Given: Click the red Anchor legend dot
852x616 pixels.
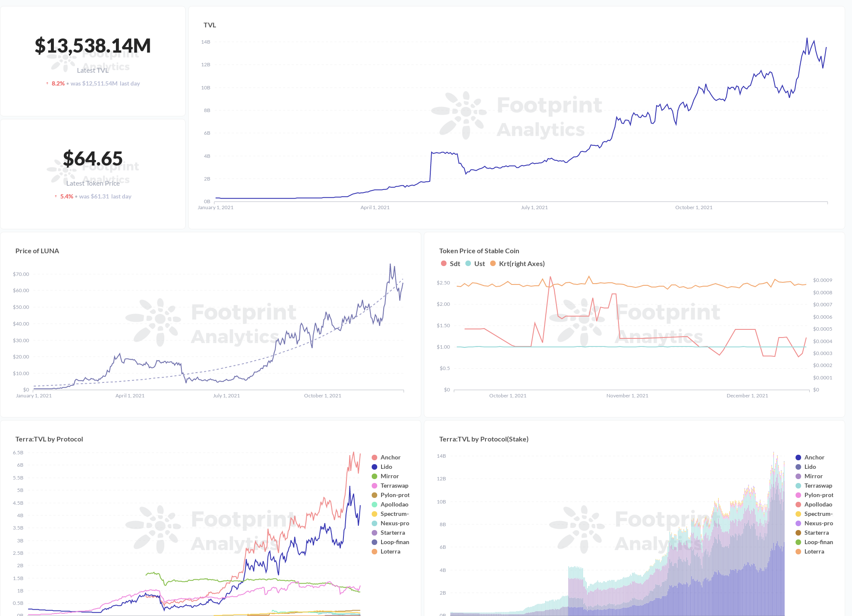Looking at the screenshot, I should click(375, 457).
